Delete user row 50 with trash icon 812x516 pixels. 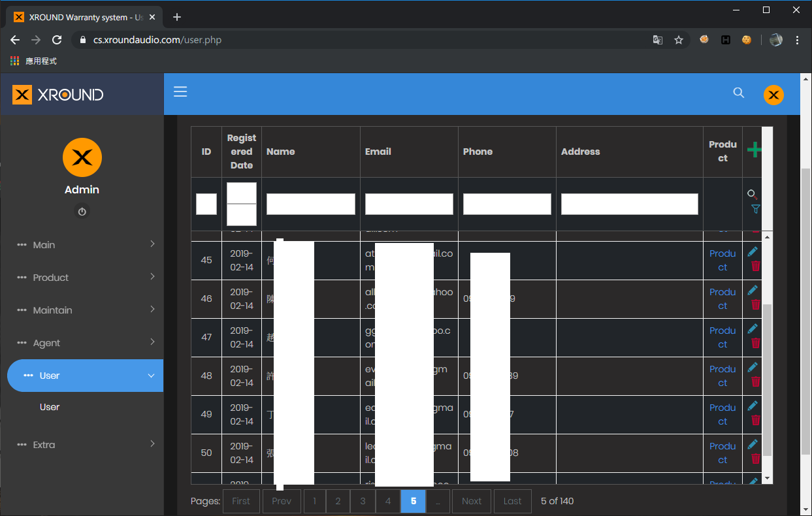click(x=755, y=459)
